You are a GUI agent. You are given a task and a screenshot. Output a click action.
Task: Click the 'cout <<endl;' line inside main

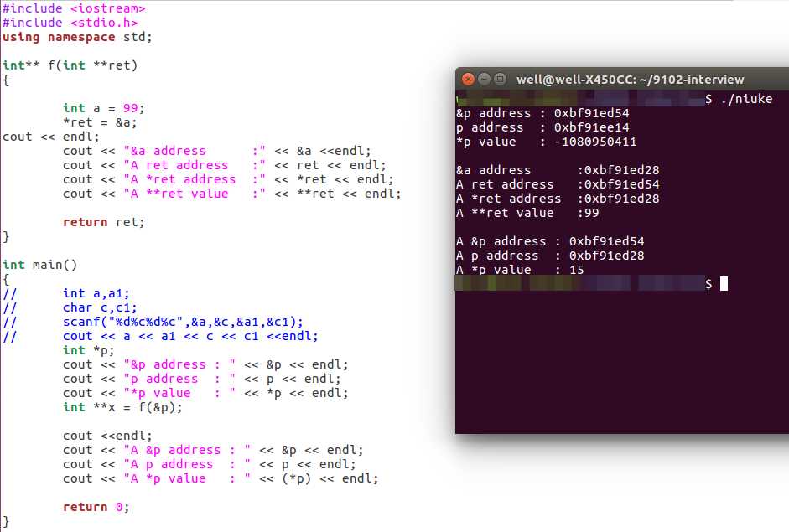[x=107, y=436]
